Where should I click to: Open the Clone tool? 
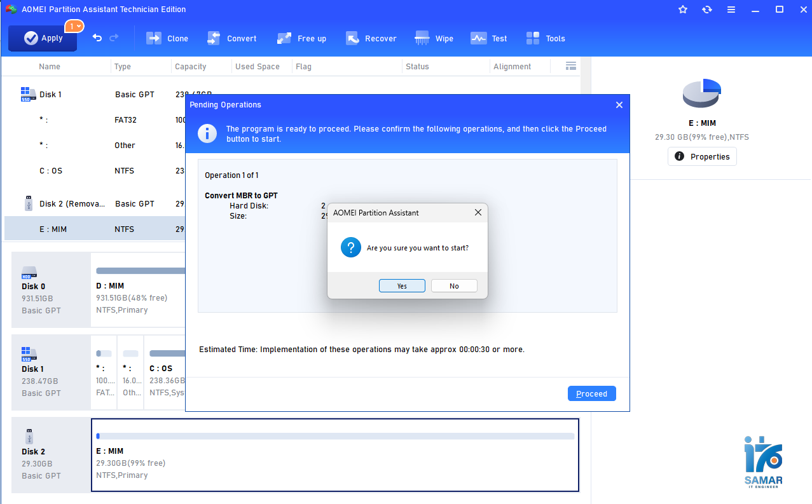click(x=167, y=38)
